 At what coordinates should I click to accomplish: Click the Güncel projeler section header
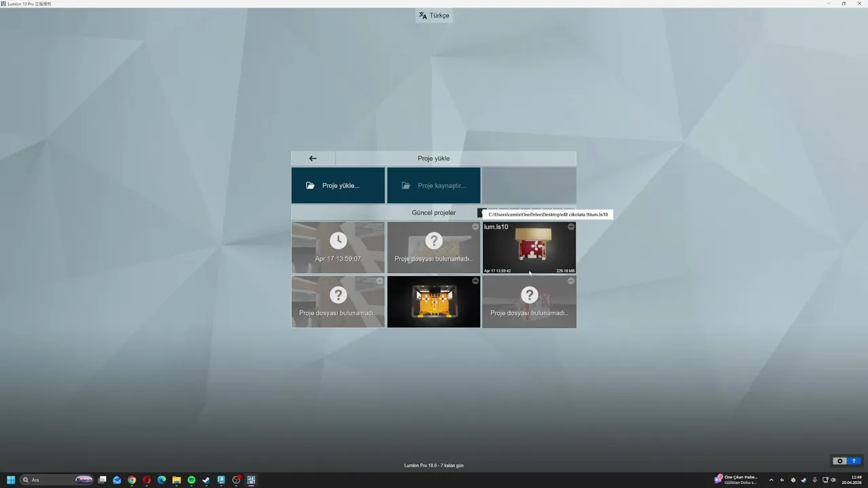434,213
